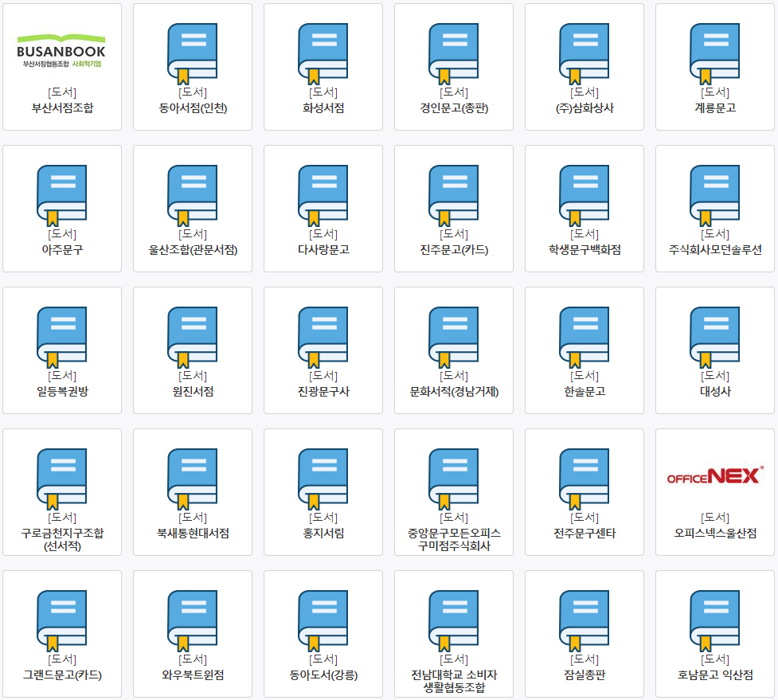Select the 중앙문구모든오피스 구미점주식회사 label
Viewport: 778px width, 700px height.
pyautogui.click(x=454, y=539)
